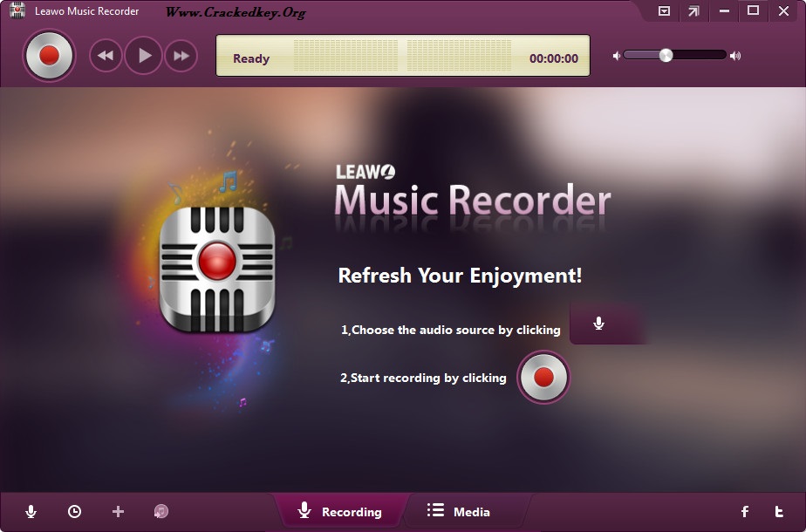806x532 pixels.
Task: Open the dropdown menu icon in the title bar
Action: point(664,10)
